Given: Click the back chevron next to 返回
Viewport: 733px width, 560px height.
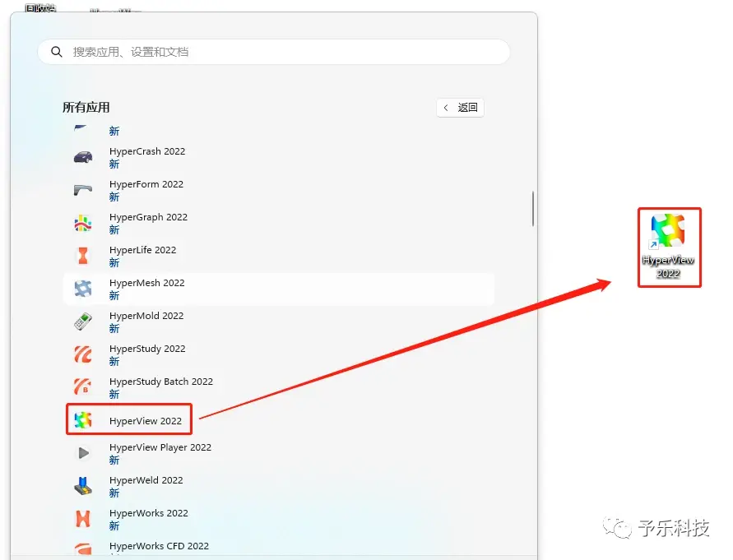Looking at the screenshot, I should [446, 108].
